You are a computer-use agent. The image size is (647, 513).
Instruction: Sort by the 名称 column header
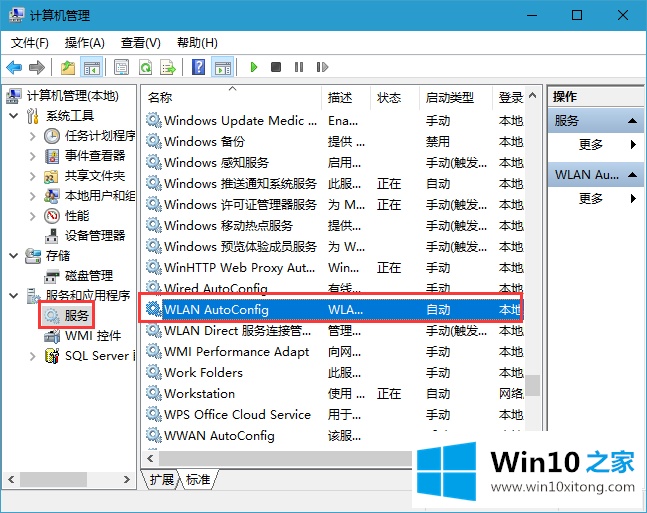232,98
